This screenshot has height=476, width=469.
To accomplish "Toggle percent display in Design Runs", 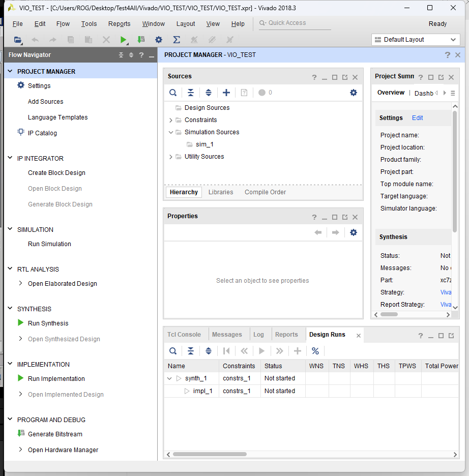I will click(x=315, y=351).
